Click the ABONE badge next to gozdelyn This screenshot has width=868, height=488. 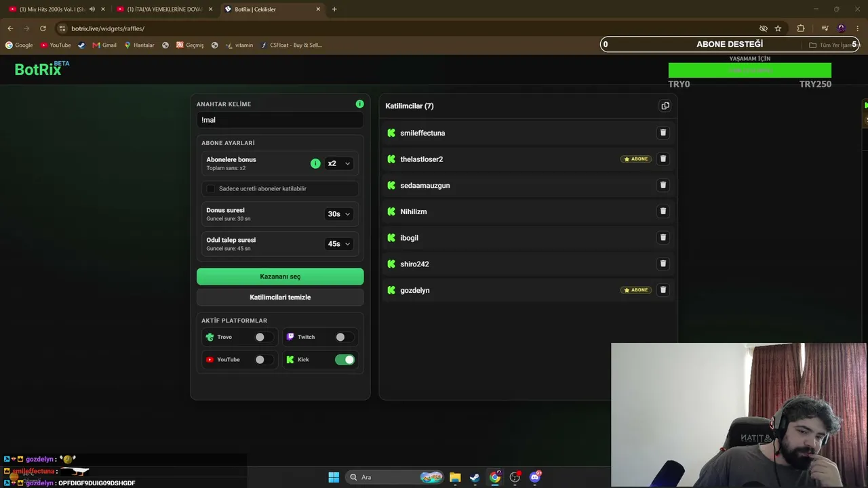[636, 290]
